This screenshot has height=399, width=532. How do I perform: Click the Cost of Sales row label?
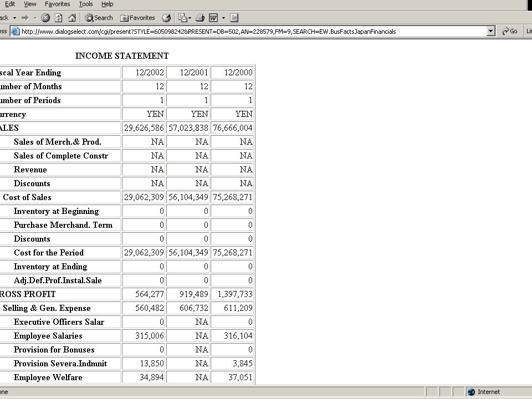(x=27, y=197)
